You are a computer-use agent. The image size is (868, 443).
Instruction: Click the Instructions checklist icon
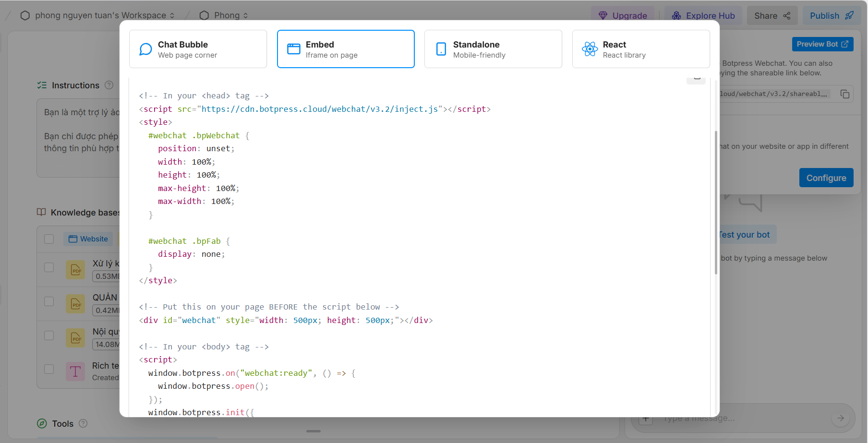click(x=42, y=85)
